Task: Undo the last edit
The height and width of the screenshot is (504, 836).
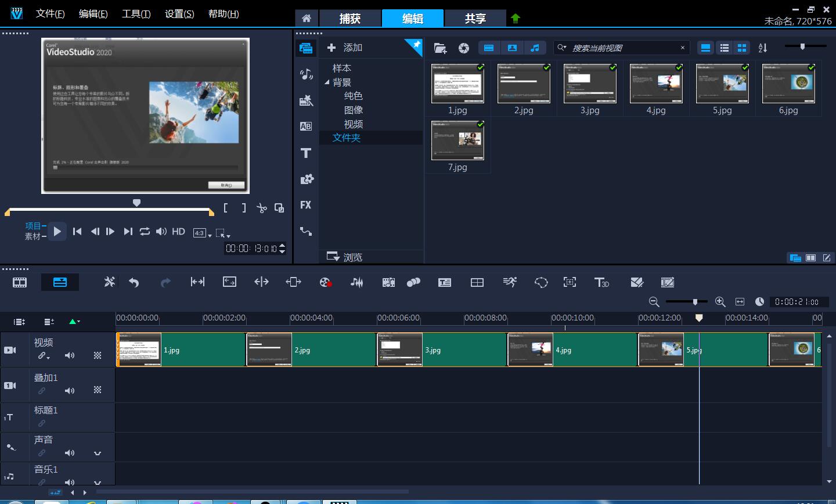Action: pyautogui.click(x=134, y=283)
